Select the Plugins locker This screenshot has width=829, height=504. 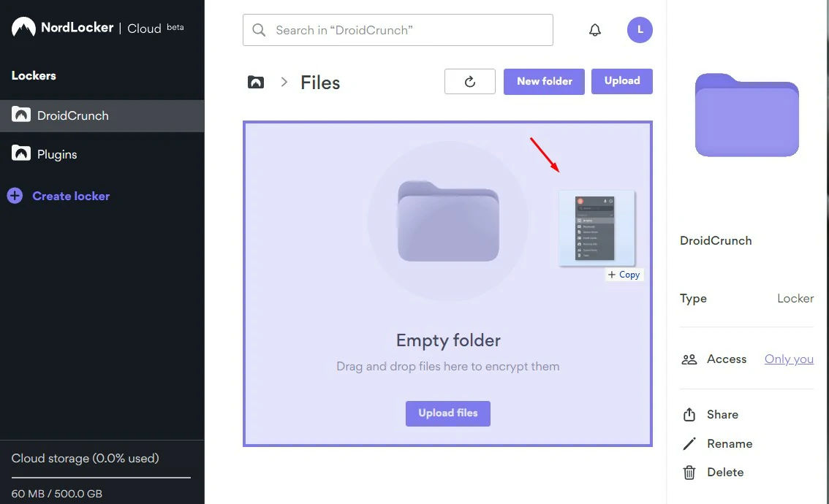102,154
